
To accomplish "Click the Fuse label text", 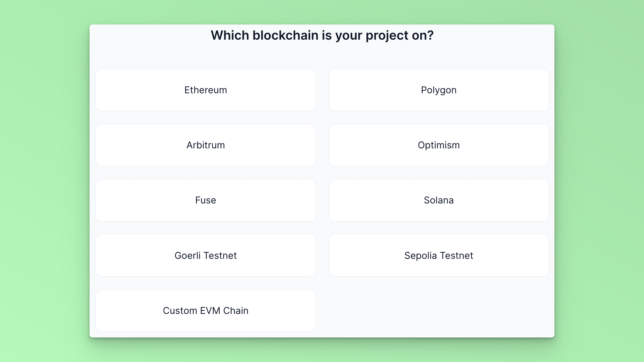I will tap(206, 200).
